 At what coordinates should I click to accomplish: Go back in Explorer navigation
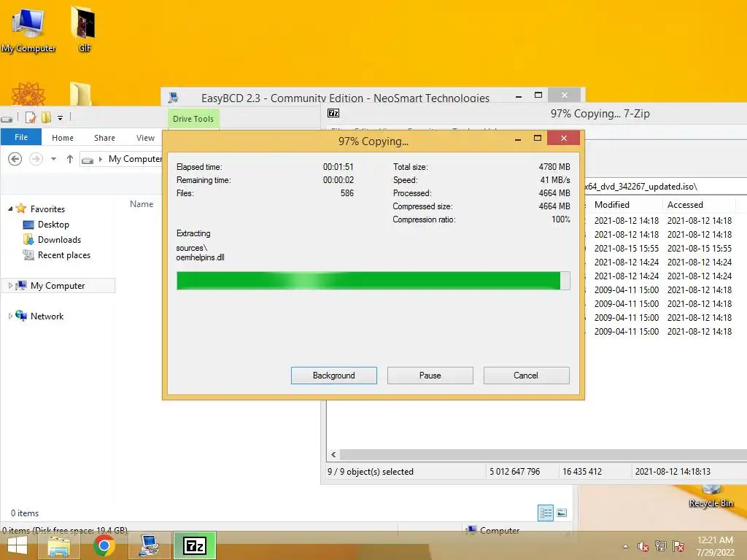click(x=15, y=159)
